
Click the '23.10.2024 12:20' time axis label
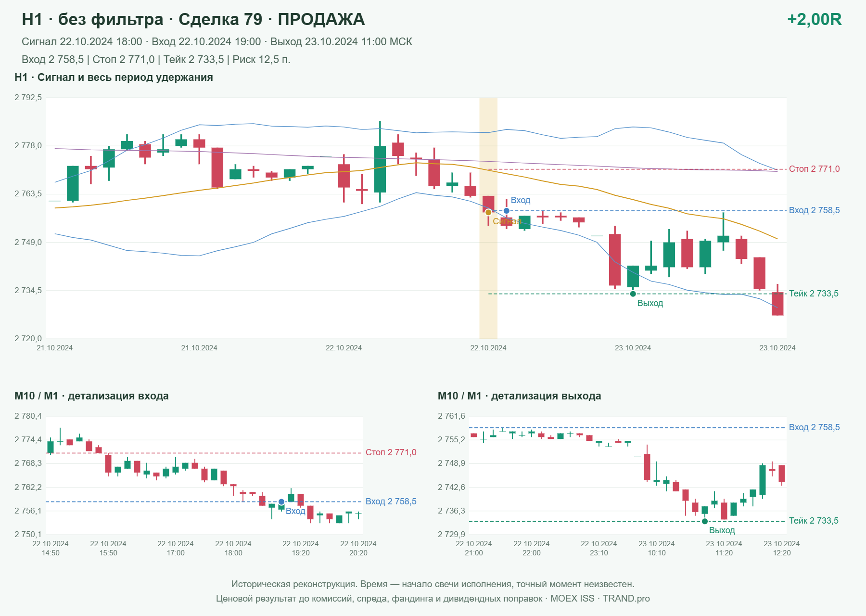click(782, 548)
